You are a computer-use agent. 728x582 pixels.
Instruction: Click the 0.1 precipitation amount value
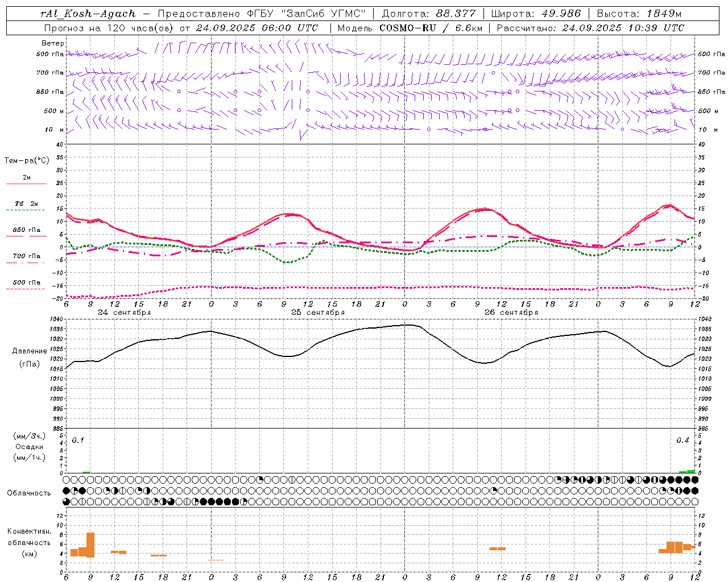[x=78, y=440]
